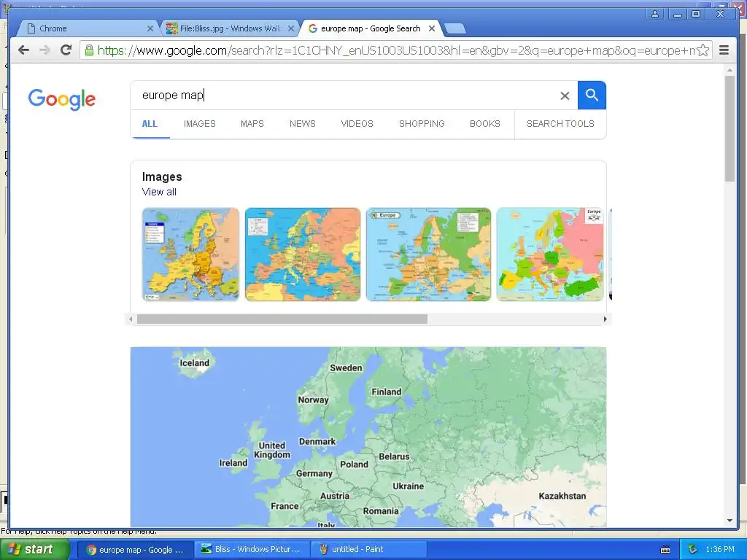Expand SEARCH TOOLS options
747x560 pixels.
point(560,124)
